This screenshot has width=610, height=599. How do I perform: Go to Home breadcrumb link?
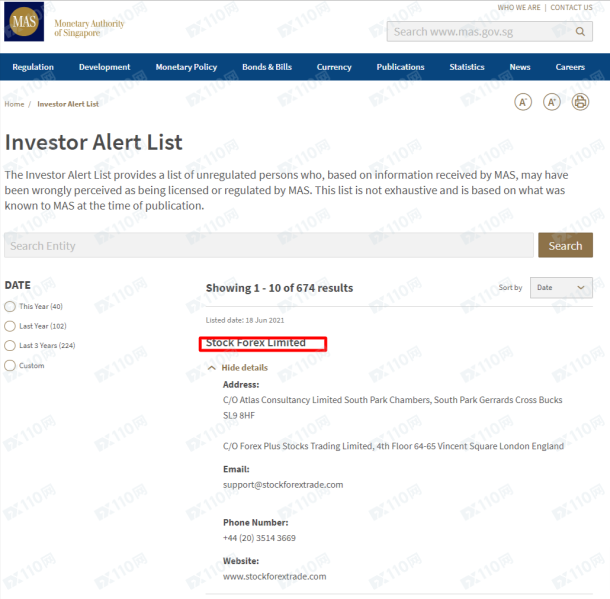pyautogui.click(x=14, y=104)
